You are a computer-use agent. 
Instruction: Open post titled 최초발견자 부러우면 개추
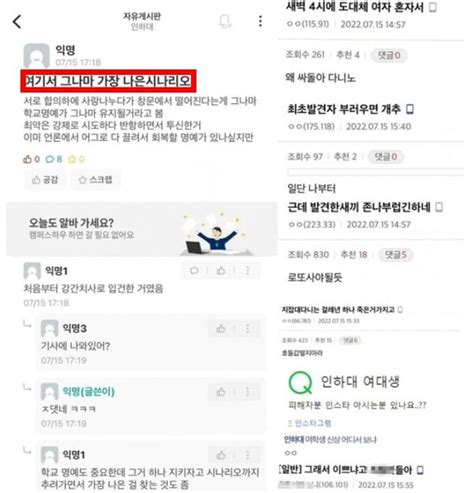point(344,109)
